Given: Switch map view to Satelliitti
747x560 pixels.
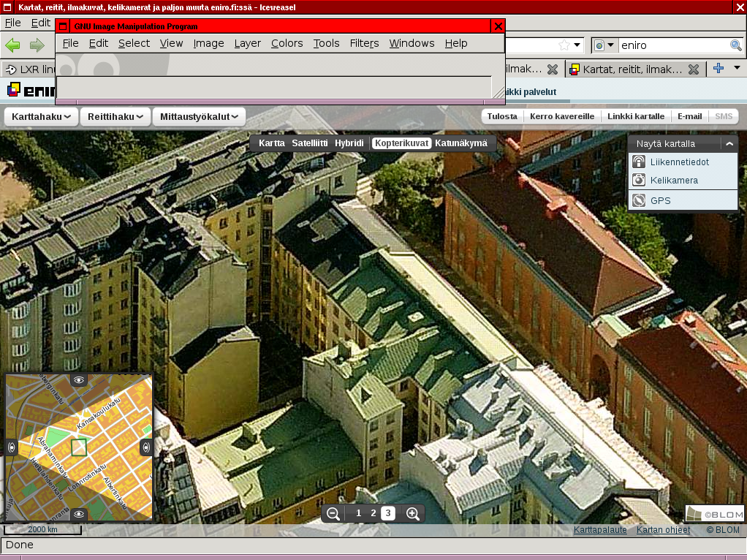Looking at the screenshot, I should (x=310, y=143).
